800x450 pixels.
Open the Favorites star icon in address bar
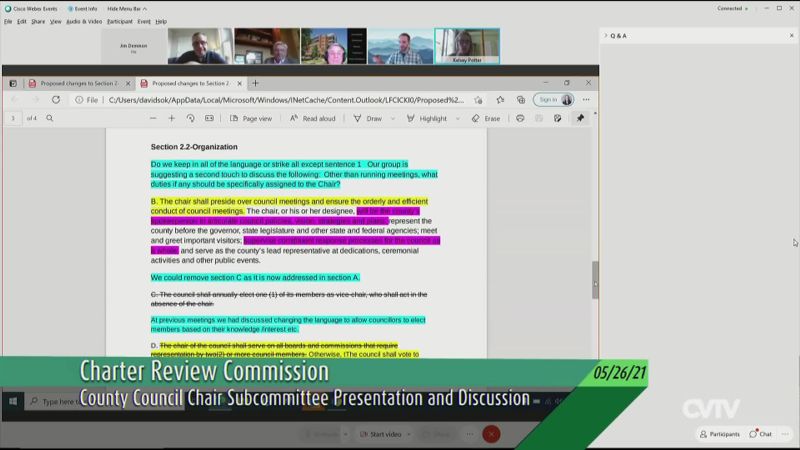[x=479, y=100]
